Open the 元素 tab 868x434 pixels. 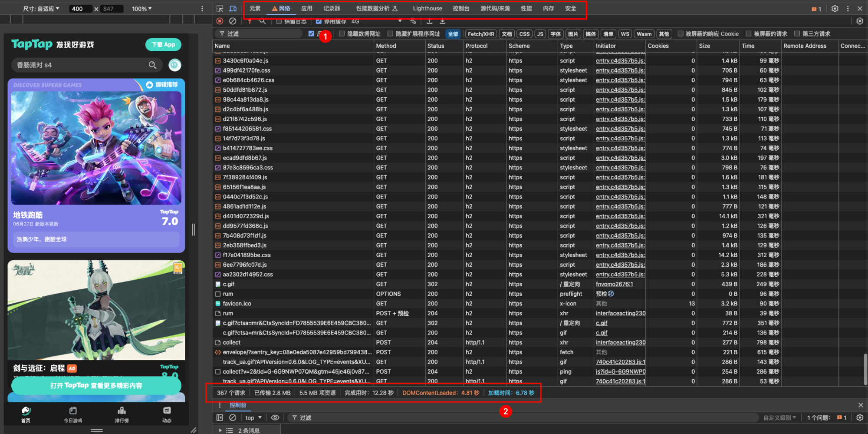pyautogui.click(x=255, y=9)
